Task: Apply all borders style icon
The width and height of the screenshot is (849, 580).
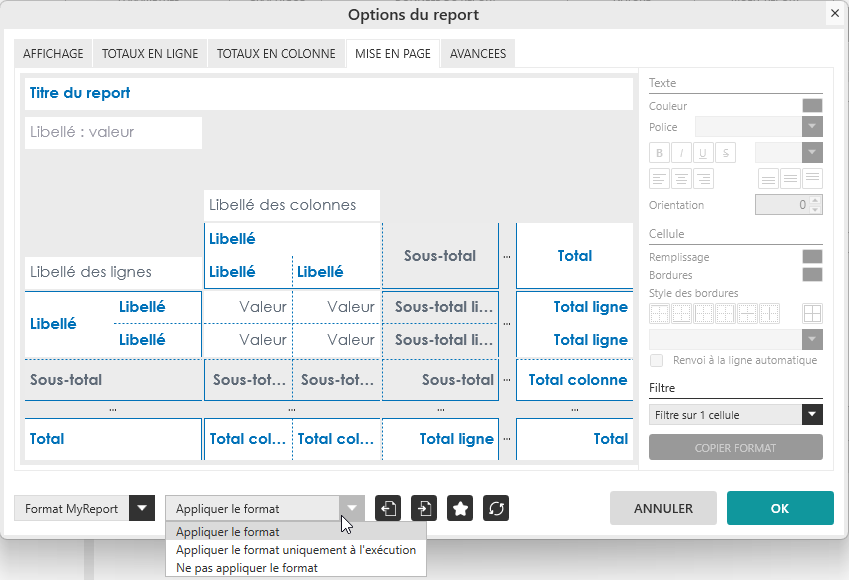Action: click(x=812, y=313)
